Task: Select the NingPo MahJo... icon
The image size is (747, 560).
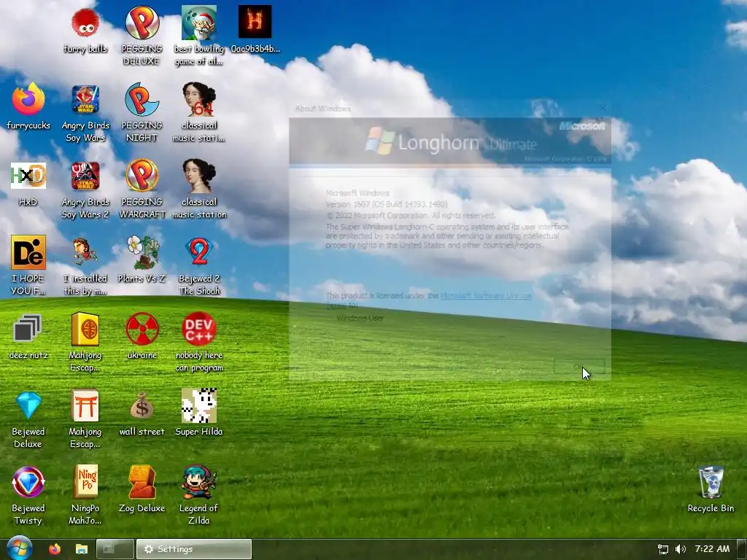Action: (x=85, y=496)
